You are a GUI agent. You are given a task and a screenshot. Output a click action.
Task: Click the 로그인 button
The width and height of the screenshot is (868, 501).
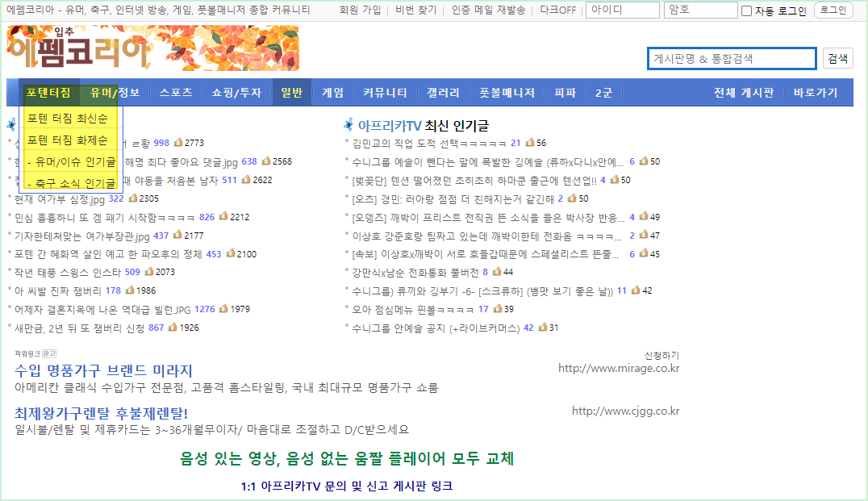[x=833, y=10]
